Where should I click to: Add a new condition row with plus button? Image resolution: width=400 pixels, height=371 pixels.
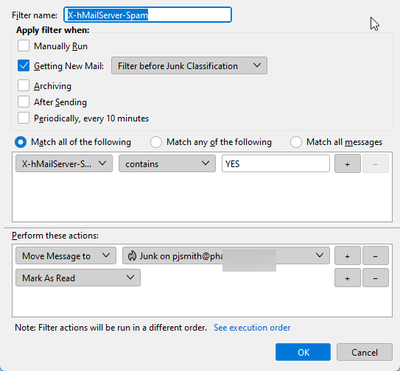click(x=347, y=164)
